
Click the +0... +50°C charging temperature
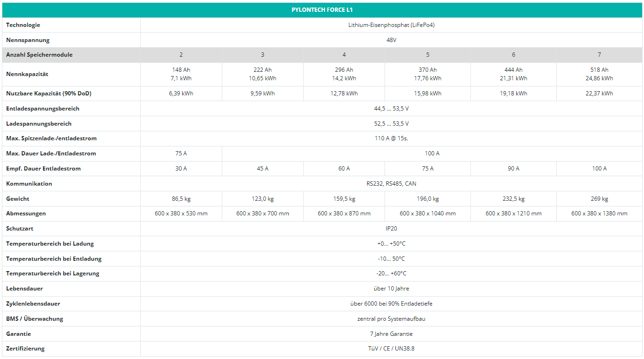click(391, 244)
